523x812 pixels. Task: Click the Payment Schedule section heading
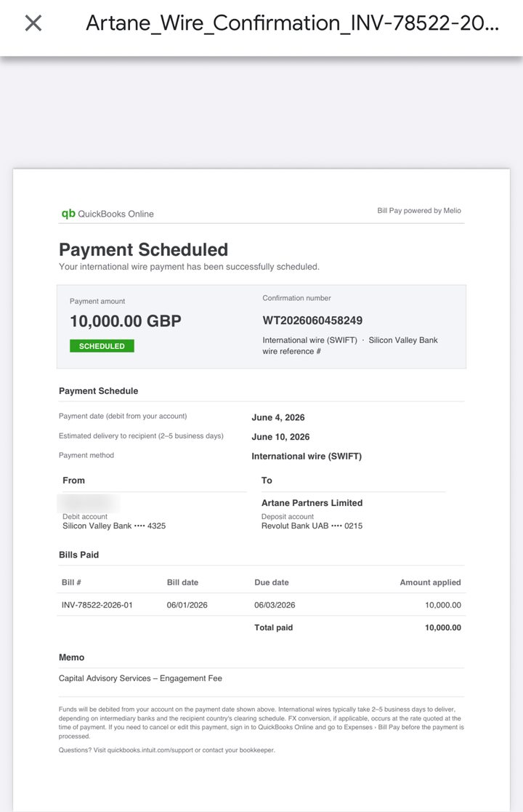[x=98, y=391]
